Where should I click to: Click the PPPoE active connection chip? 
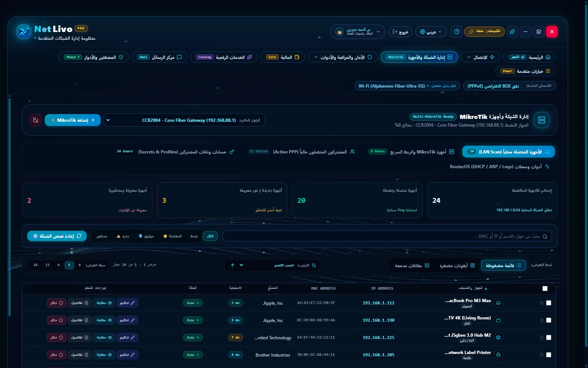pyautogui.click(x=509, y=86)
